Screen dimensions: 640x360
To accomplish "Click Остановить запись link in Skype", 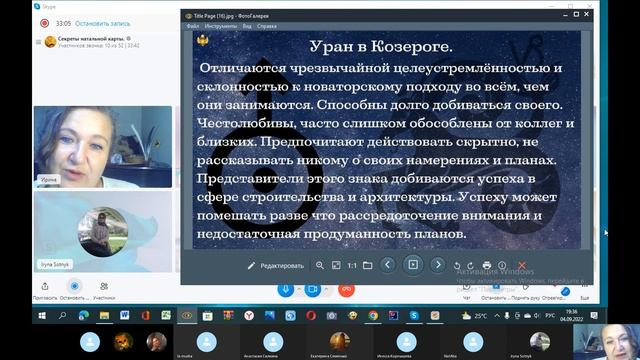I will pos(103,24).
